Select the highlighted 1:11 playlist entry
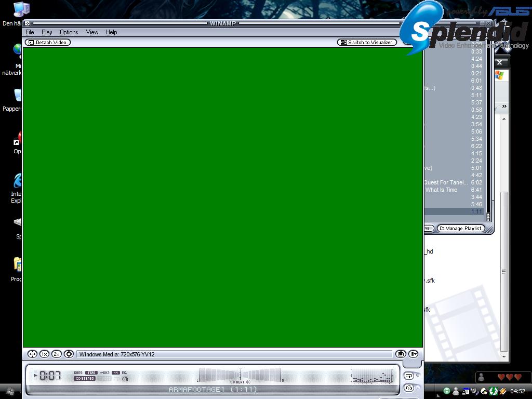Screen dimensions: 532x399 pos(454,212)
